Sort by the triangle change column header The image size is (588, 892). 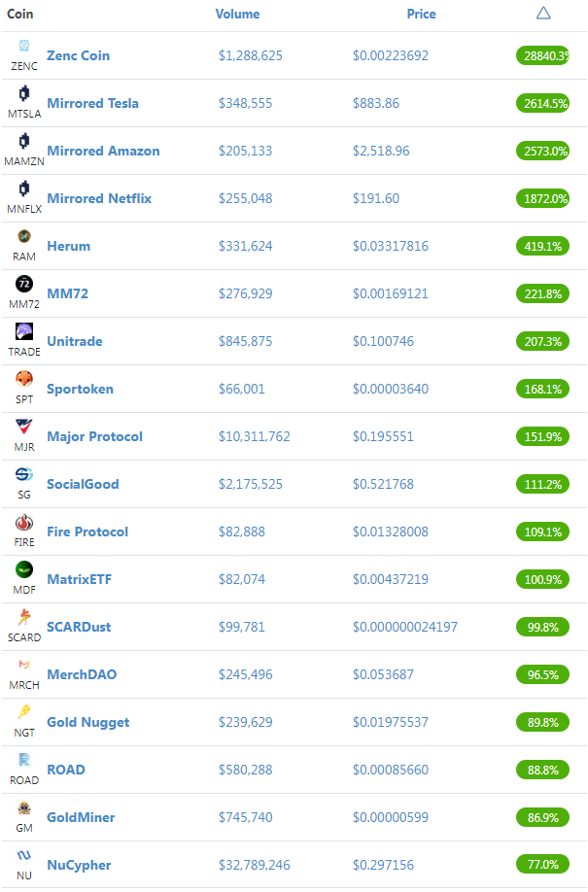543,13
